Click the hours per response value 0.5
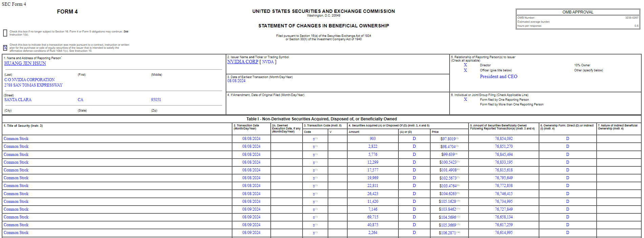Screen dimensions: 644x238 click(636, 26)
